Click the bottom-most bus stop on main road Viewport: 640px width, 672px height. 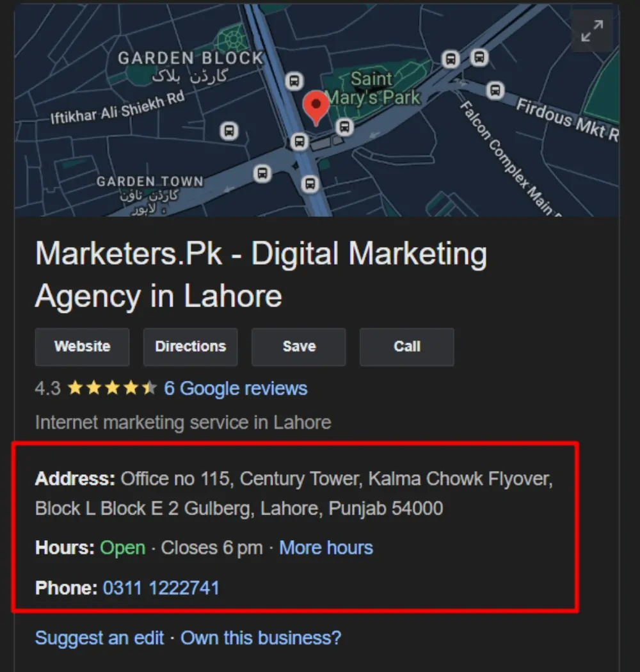coord(310,184)
